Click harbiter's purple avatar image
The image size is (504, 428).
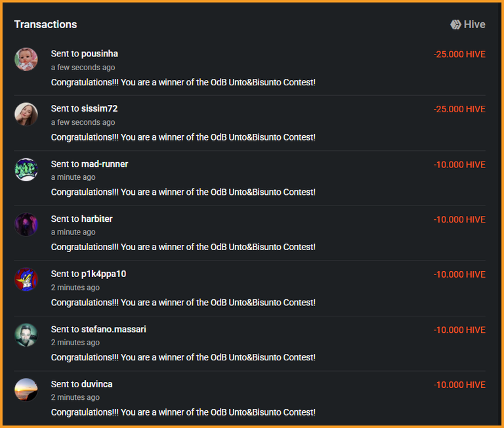(26, 224)
